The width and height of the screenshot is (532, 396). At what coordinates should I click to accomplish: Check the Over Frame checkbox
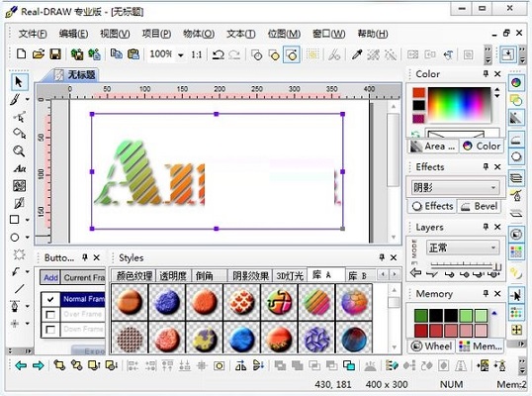coord(50,315)
